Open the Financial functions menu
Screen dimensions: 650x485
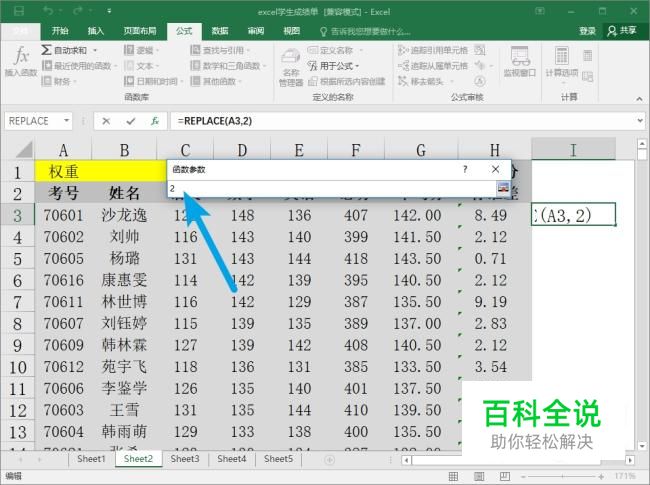59,81
